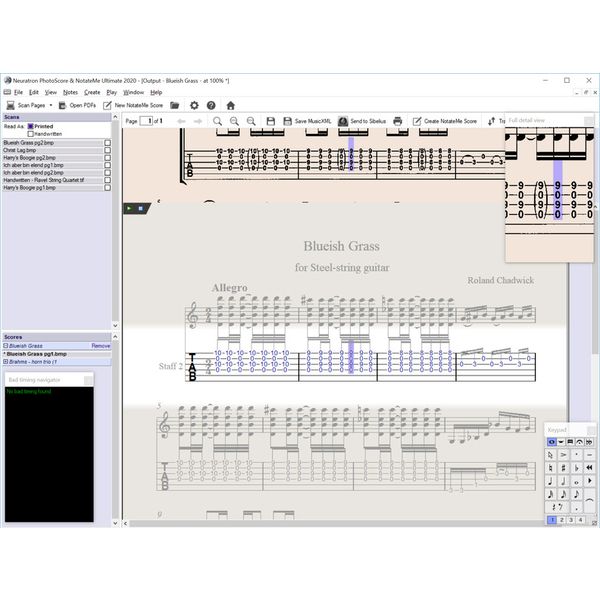The width and height of the screenshot is (600, 600).
Task: Click the Remove link for Blueish Grass
Action: [101, 346]
